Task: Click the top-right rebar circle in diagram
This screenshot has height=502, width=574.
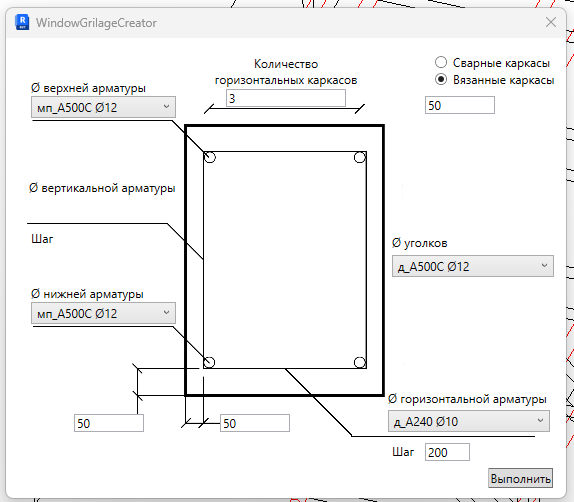Action: (360, 157)
